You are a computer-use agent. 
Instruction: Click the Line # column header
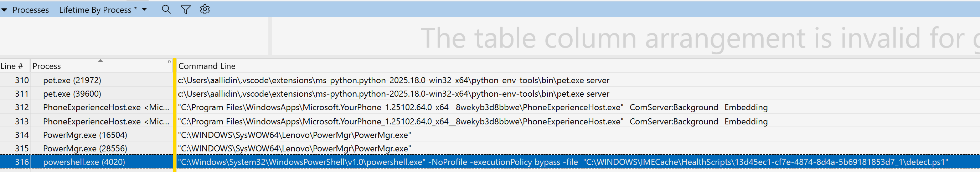click(11, 66)
